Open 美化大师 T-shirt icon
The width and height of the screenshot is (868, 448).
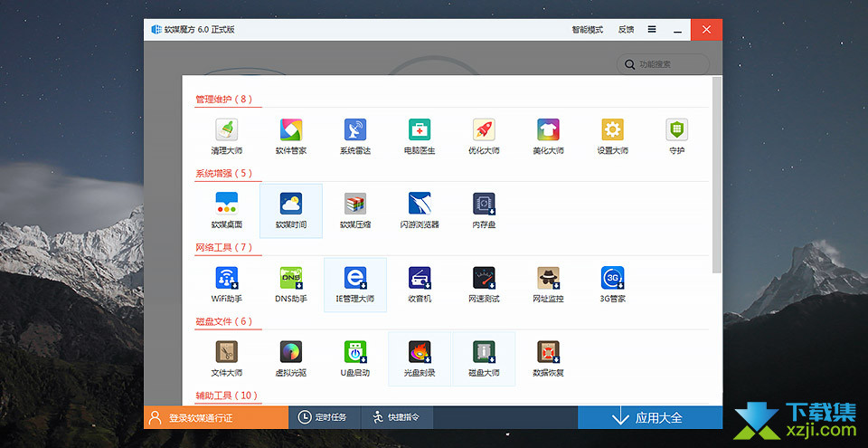pos(548,137)
